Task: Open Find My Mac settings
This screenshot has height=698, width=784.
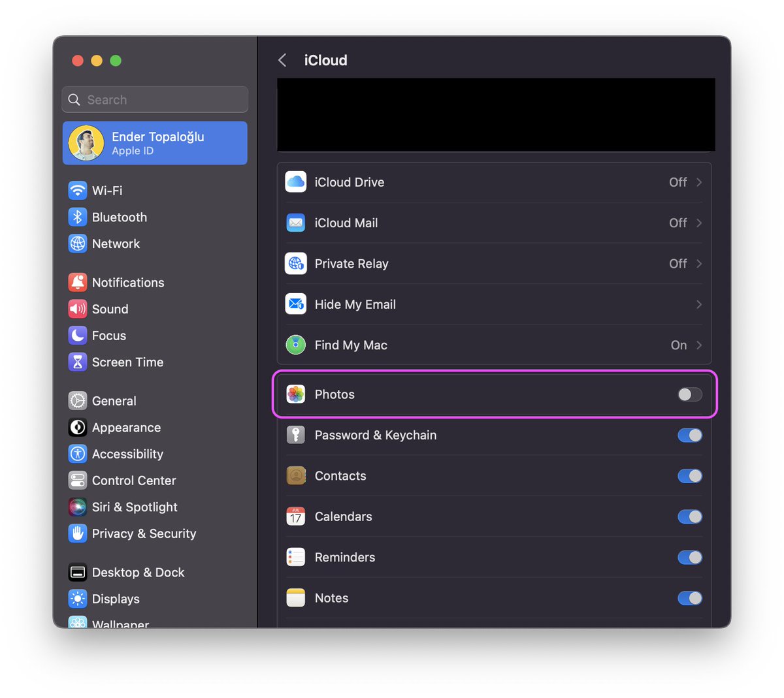Action: tap(699, 345)
